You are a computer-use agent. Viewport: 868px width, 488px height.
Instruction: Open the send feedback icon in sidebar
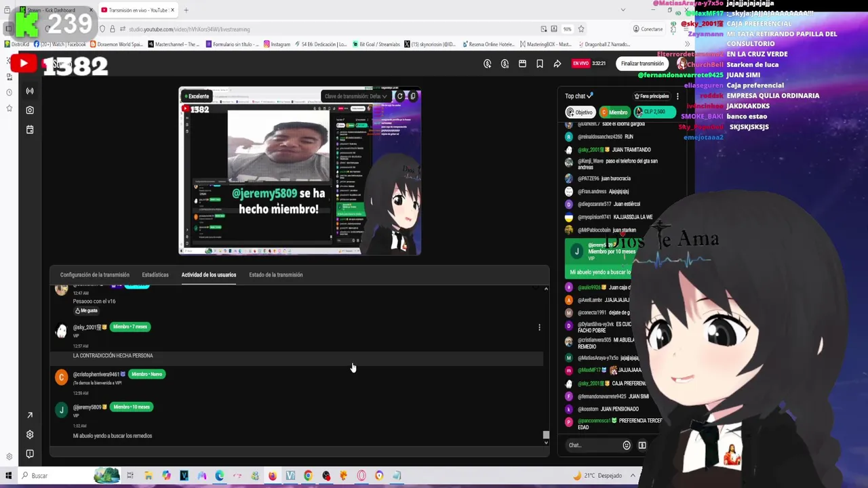click(30, 453)
